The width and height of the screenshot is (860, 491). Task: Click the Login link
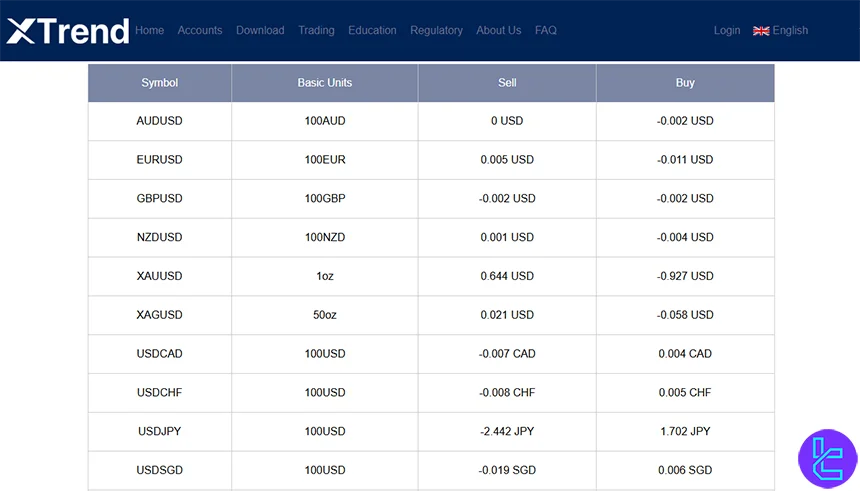[x=727, y=31]
